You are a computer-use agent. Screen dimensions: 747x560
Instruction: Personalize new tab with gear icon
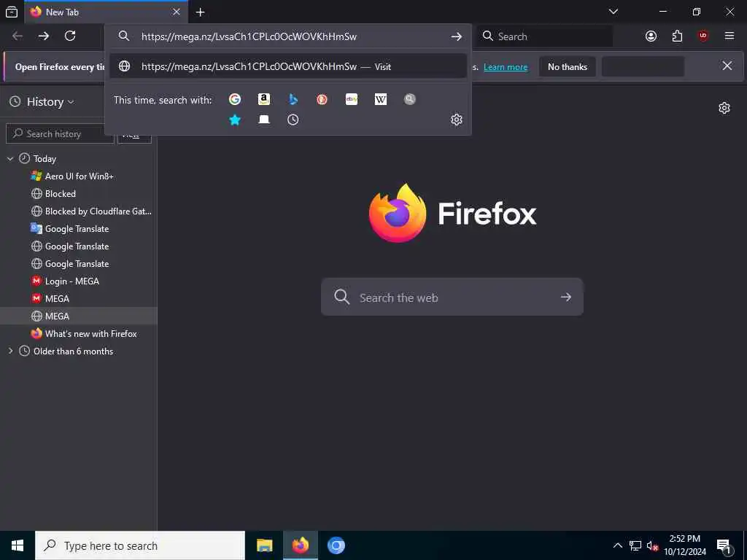[x=724, y=108]
